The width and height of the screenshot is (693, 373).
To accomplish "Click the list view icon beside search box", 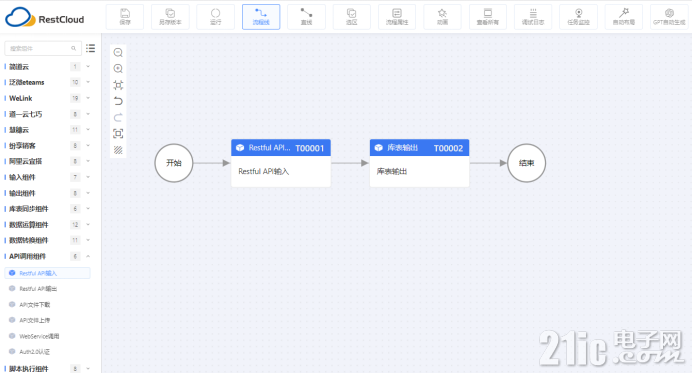I will [91, 48].
